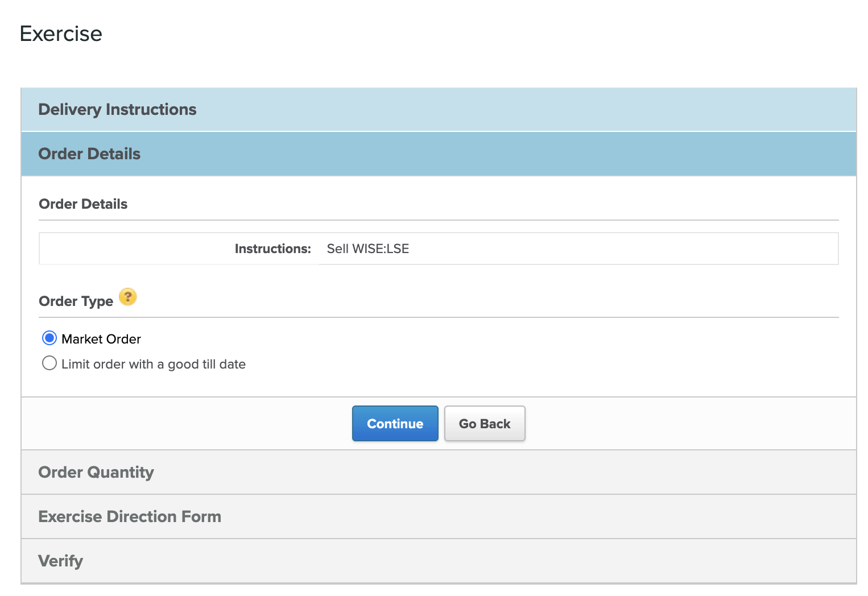Expand the Verify section
The width and height of the screenshot is (868, 596).
click(x=439, y=561)
